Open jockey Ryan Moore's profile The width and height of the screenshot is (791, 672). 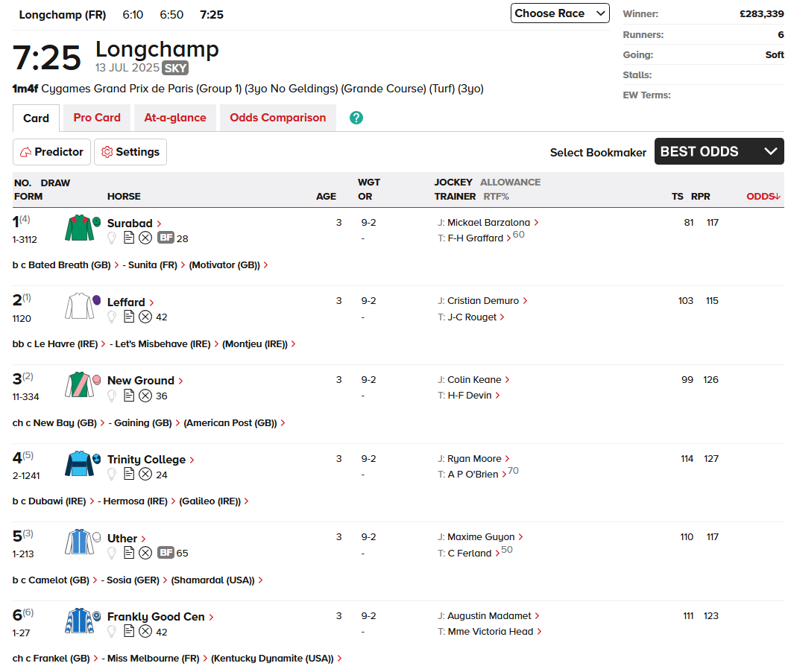pyautogui.click(x=478, y=459)
